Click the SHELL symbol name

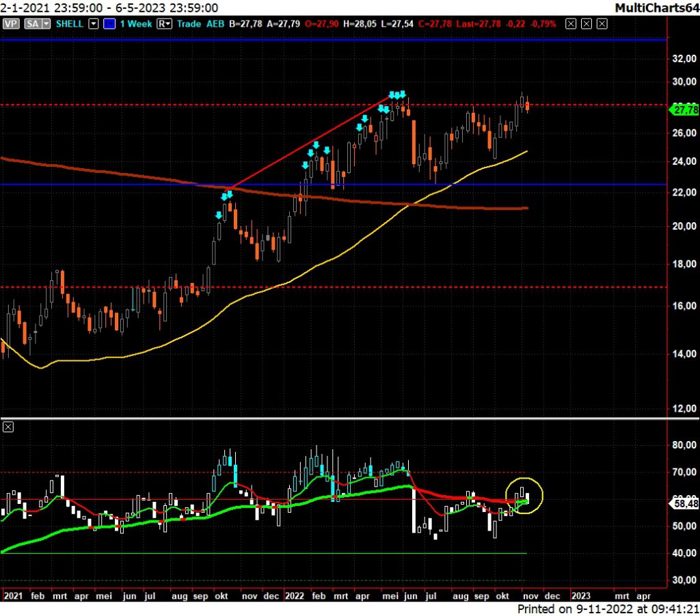click(x=70, y=24)
